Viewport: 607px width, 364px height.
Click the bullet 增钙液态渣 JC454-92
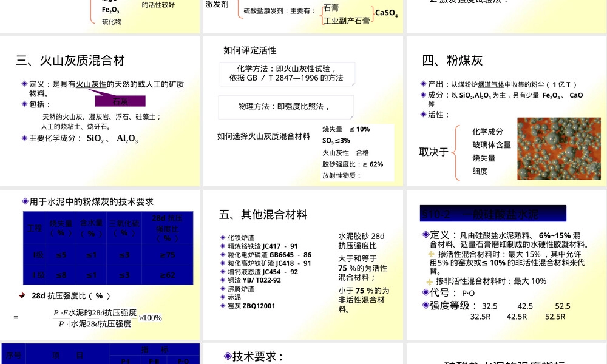(259, 272)
